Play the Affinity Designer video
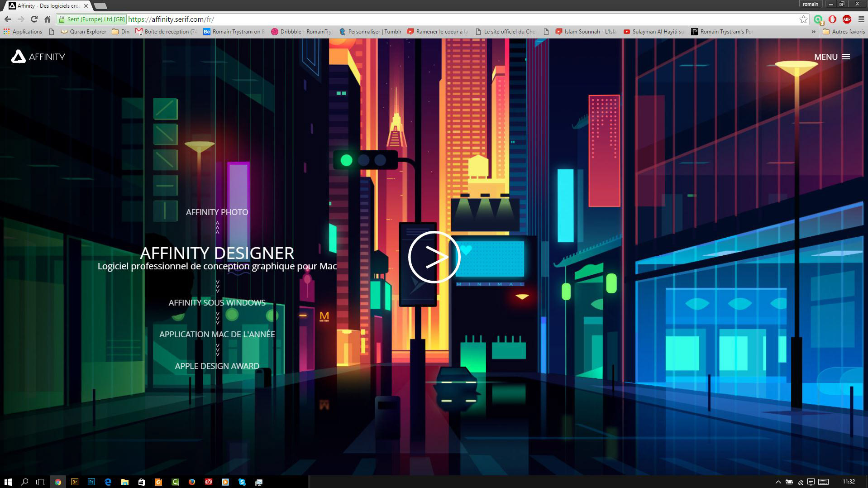868x488 pixels. (434, 257)
